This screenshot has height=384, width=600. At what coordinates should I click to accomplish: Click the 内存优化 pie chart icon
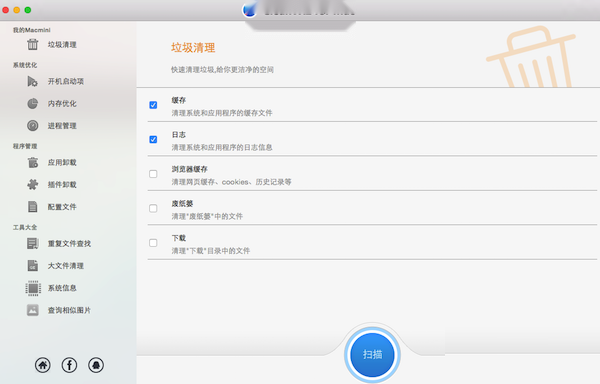click(x=33, y=103)
